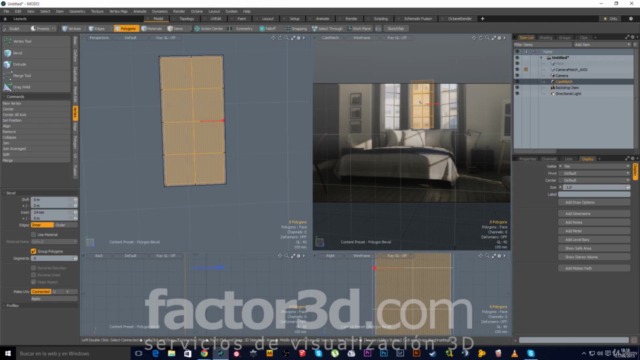Toggle the Use Material checkbox
640x360 pixels.
33,235
